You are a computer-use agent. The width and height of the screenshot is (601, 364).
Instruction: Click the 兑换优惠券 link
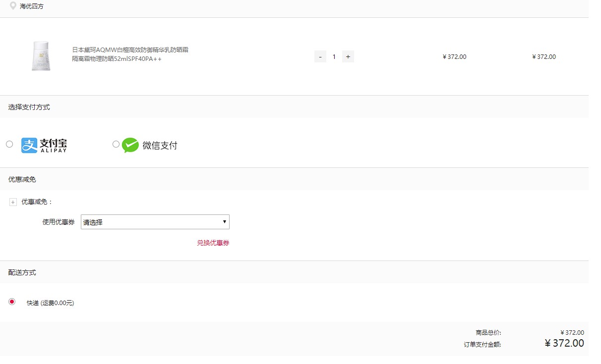click(213, 243)
